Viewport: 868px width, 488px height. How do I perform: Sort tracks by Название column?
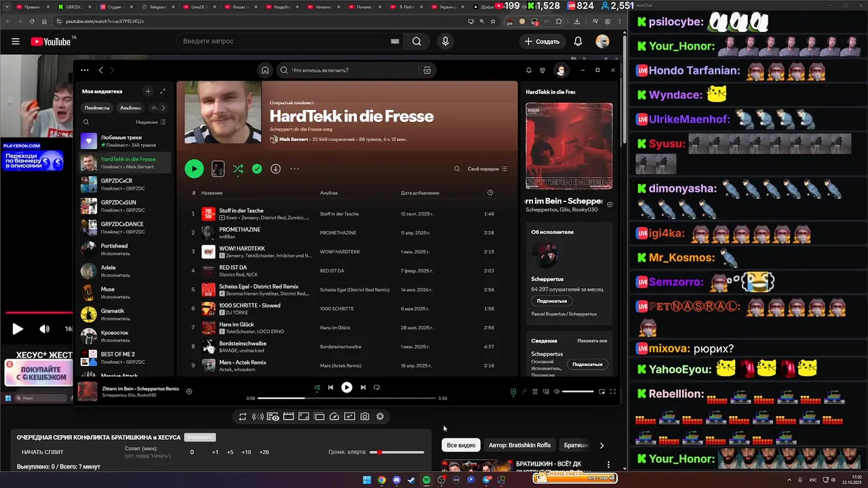pos(212,193)
